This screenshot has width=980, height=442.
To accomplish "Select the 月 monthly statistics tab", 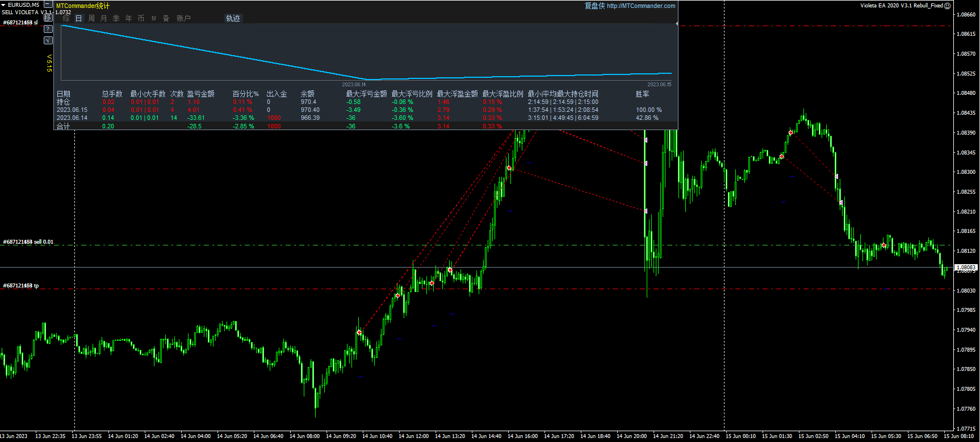I will tap(104, 18).
